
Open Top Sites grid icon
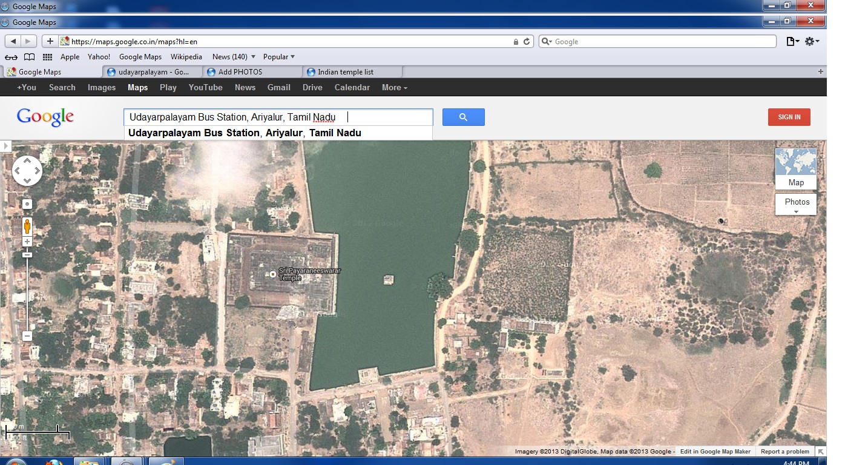pyautogui.click(x=47, y=57)
